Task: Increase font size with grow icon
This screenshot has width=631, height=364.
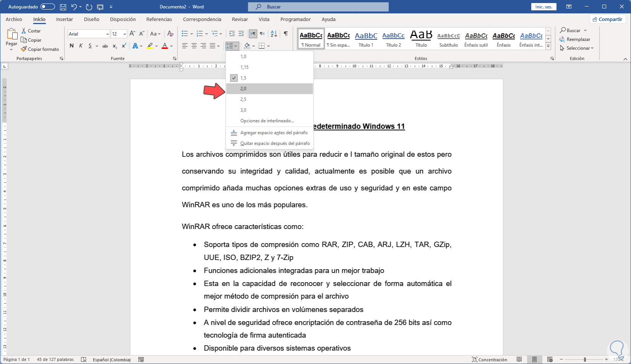Action: (x=132, y=34)
